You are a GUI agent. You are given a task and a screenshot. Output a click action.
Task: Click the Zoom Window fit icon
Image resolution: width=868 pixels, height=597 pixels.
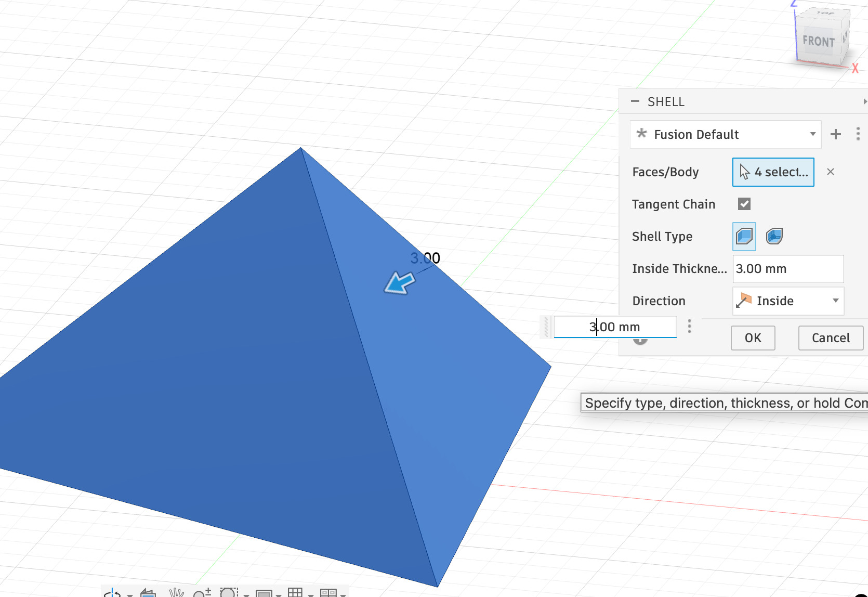click(x=229, y=593)
